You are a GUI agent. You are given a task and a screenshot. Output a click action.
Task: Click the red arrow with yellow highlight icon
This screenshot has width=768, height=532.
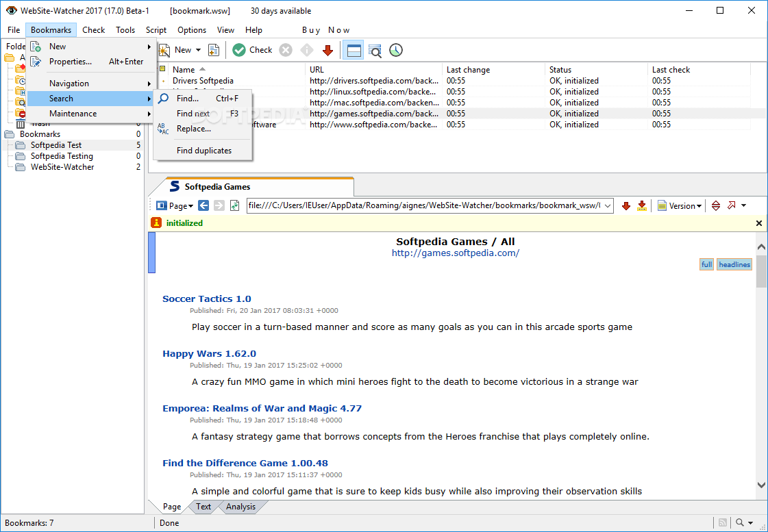coord(642,206)
